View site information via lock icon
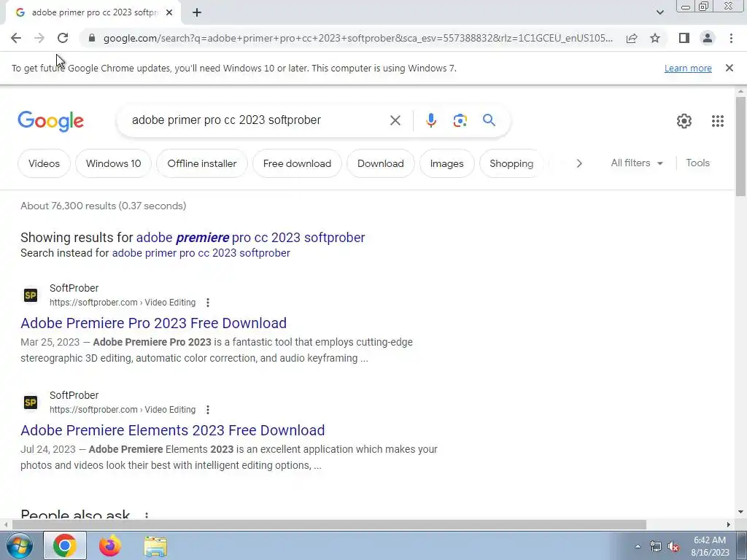This screenshot has width=747, height=560. tap(92, 38)
